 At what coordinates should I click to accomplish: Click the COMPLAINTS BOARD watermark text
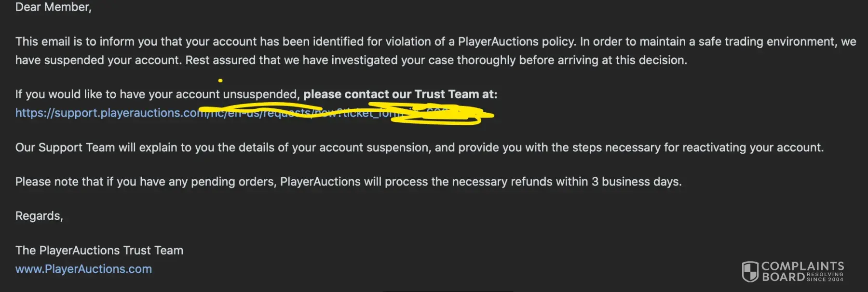pos(802,266)
